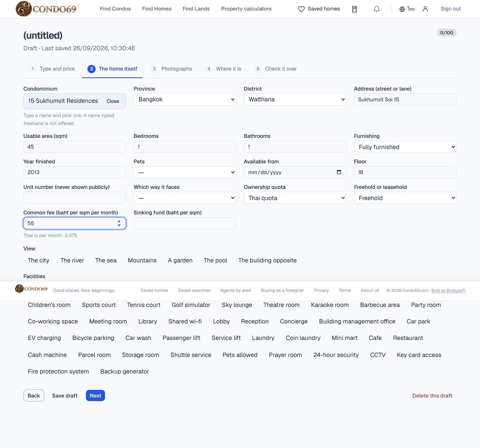
Task: Toggle 24-hour security facility
Action: click(336, 355)
